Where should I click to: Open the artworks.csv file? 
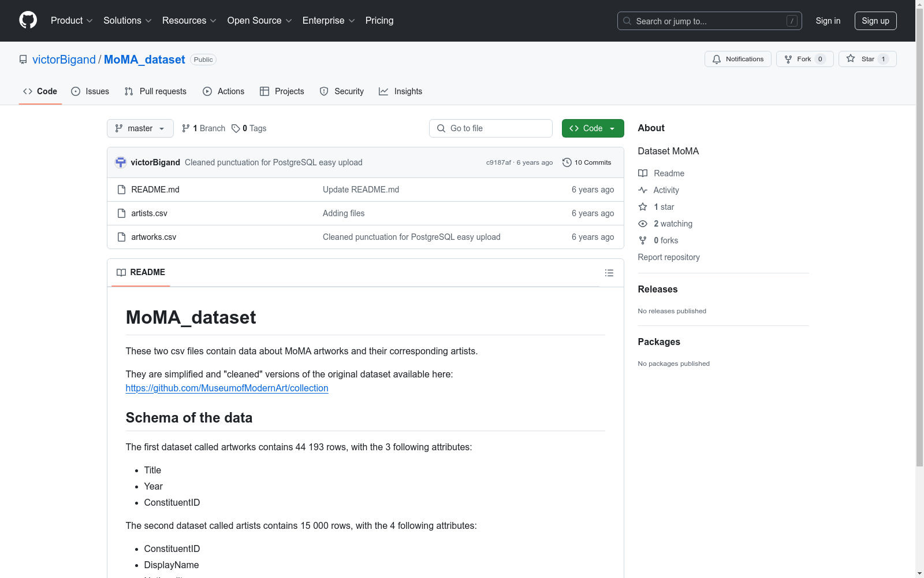[154, 237]
